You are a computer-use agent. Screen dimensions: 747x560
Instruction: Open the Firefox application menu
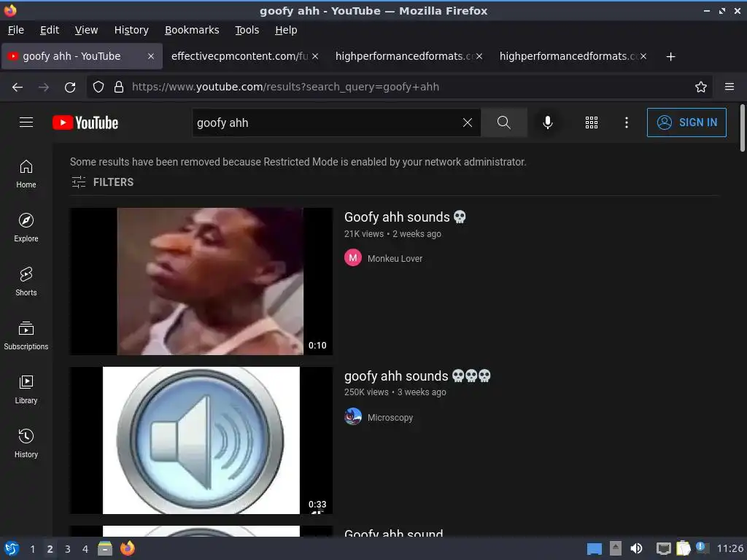[x=729, y=87]
